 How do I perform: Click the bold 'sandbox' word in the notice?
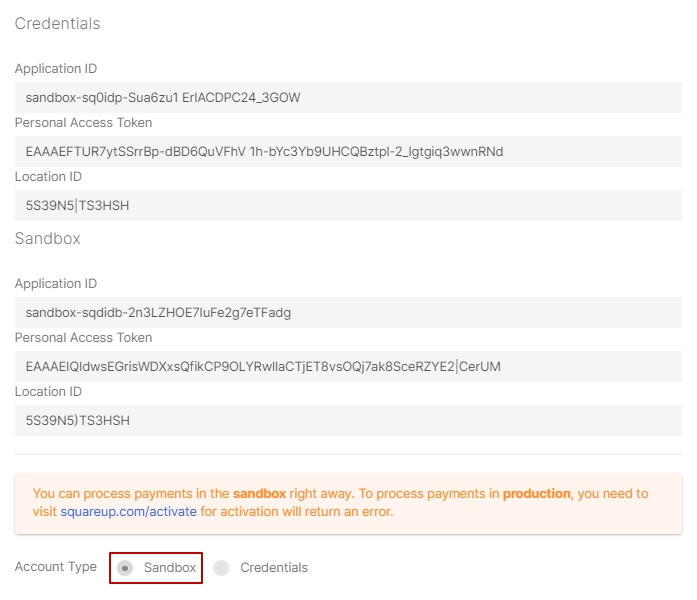click(259, 494)
